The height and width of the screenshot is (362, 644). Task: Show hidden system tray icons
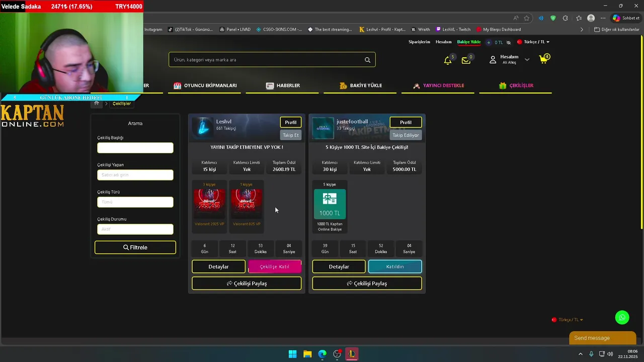(580, 354)
